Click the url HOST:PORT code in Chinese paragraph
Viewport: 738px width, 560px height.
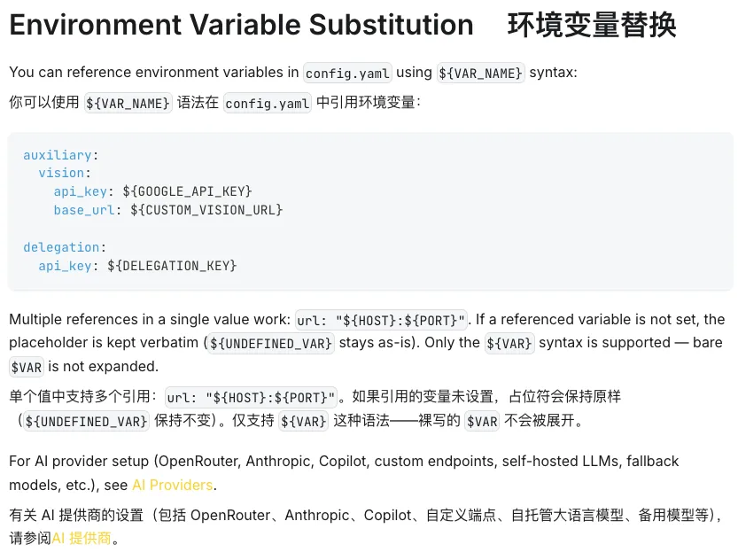tap(252, 398)
